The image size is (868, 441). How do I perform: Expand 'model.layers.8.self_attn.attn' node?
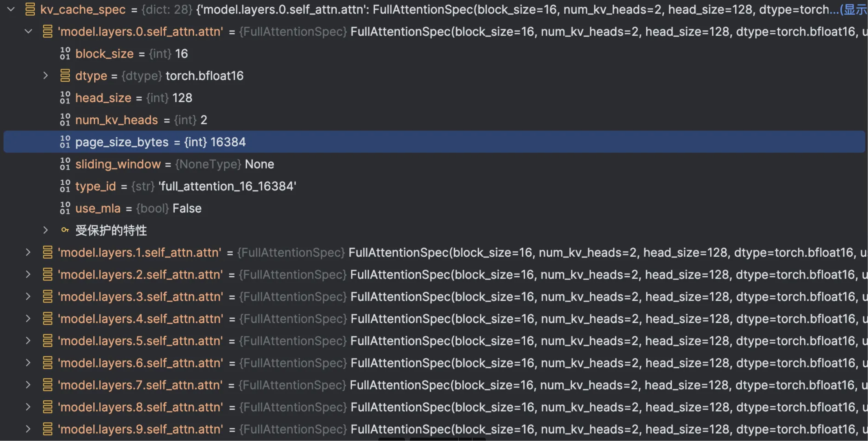[28, 407]
